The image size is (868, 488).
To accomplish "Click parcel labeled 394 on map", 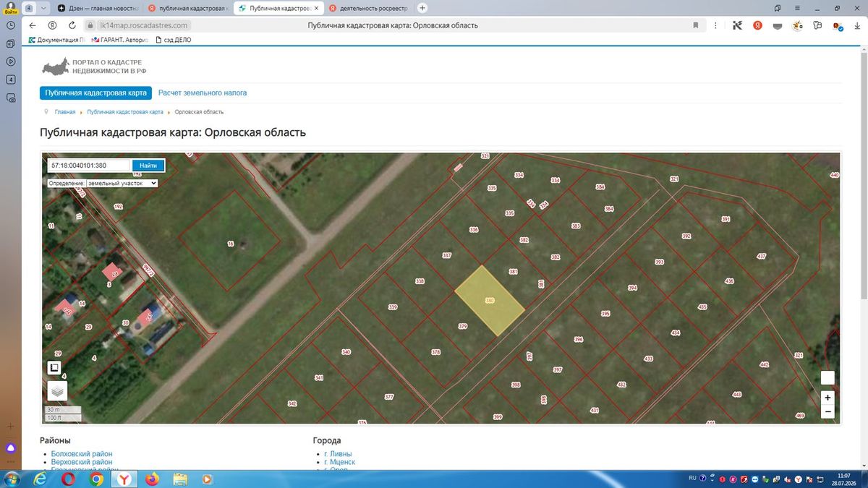I will (632, 288).
